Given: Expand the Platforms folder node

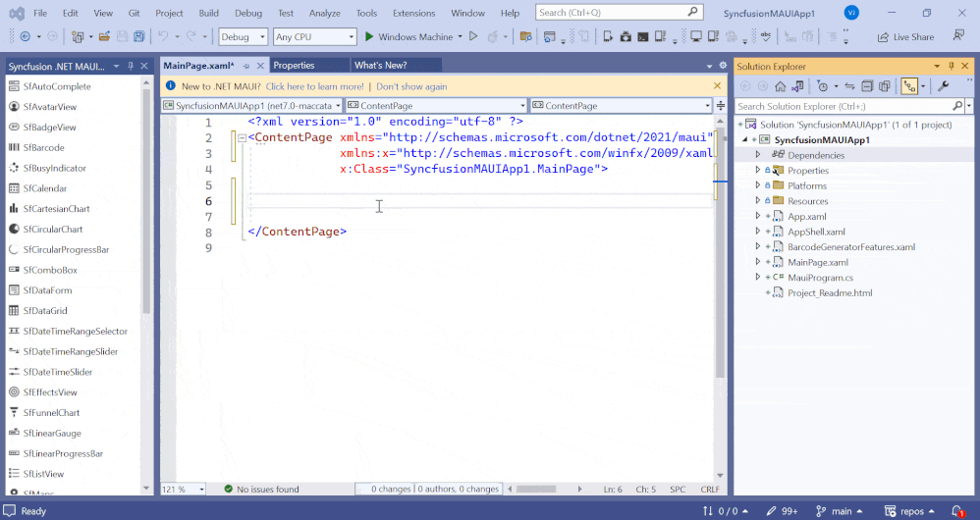Looking at the screenshot, I should pos(757,185).
